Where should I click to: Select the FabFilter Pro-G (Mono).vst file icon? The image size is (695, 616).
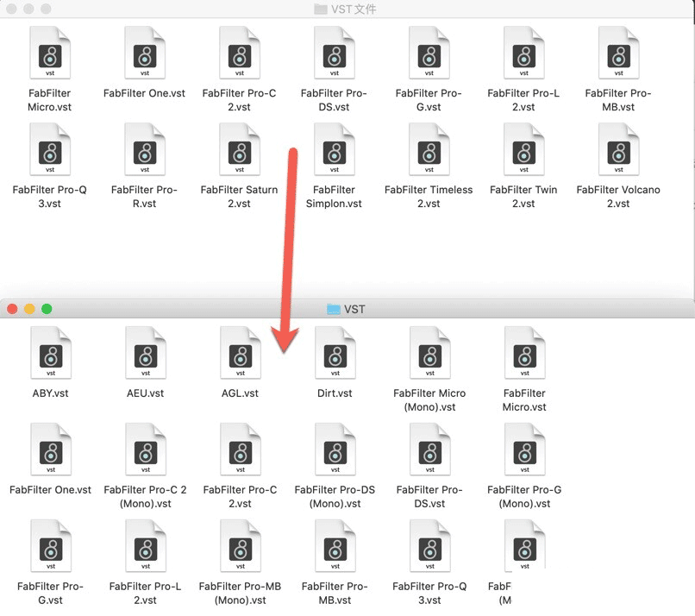[525, 449]
